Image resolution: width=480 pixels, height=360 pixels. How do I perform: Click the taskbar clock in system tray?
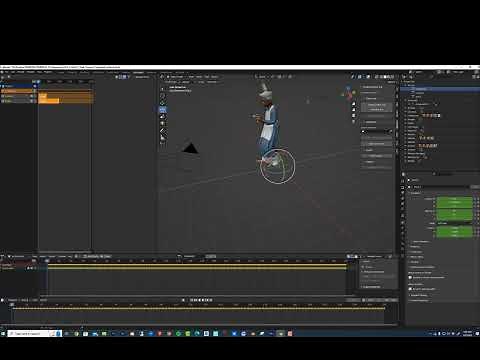tap(468, 333)
